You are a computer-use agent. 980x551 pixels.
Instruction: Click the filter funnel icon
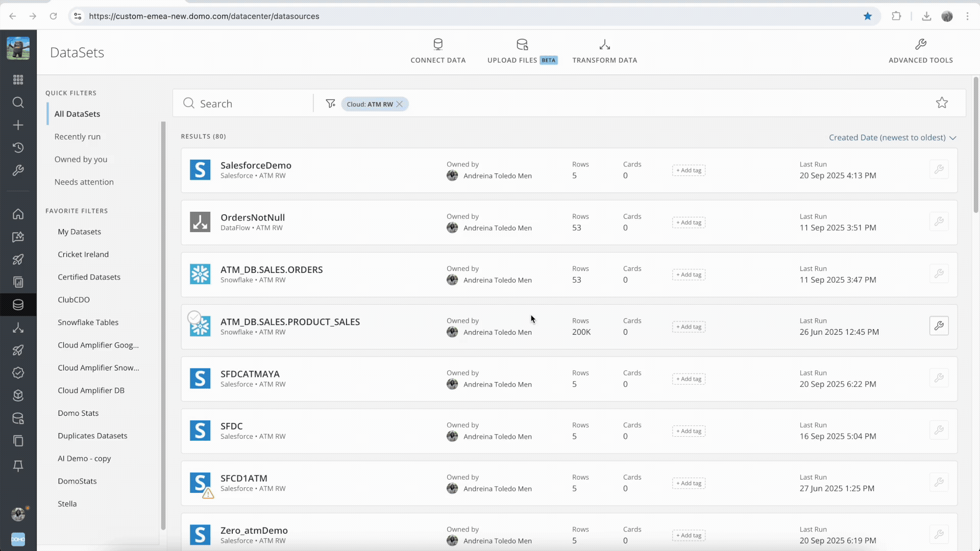point(330,104)
